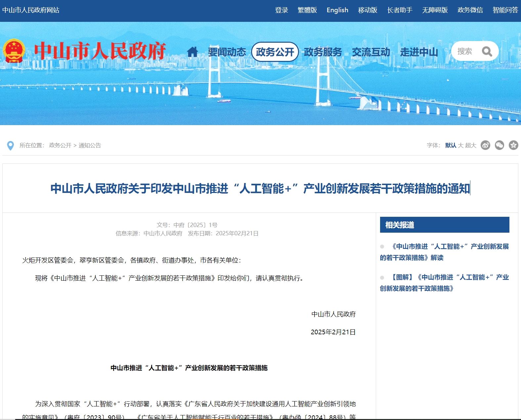The width and height of the screenshot is (521, 420).
Task: Go to 交流互动 section
Action: [371, 52]
